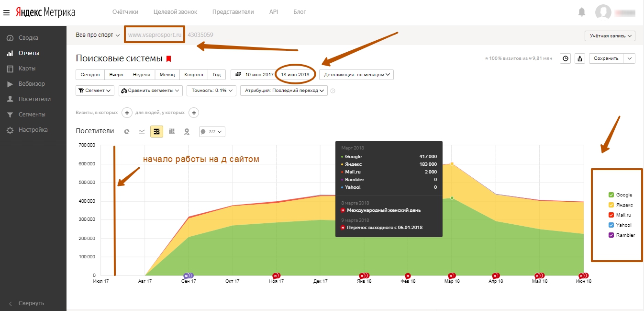This screenshot has width=644, height=311.
Task: Switch to line chart view
Action: 142,131
